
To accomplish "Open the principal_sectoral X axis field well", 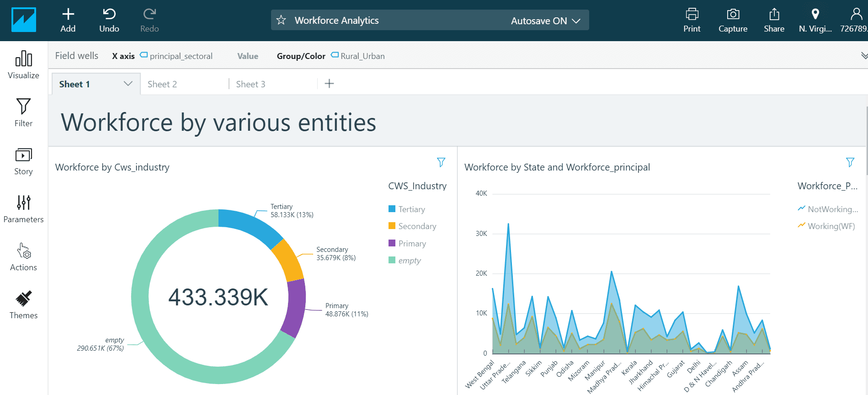I will click(176, 56).
